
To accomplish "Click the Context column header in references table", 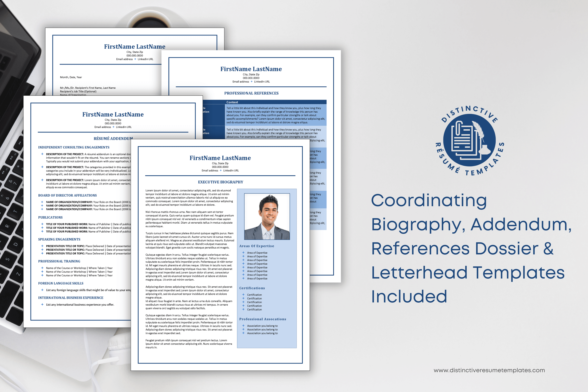I will click(232, 102).
